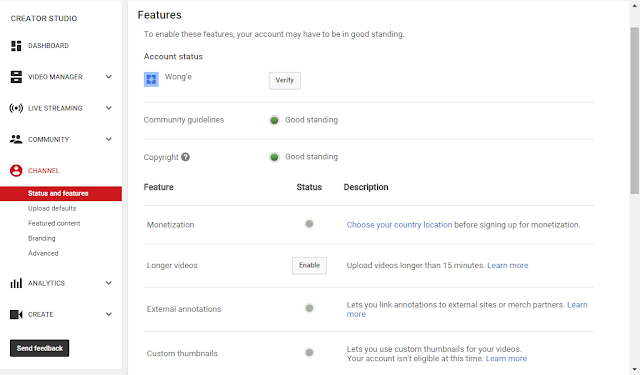
Task: Click the Features page heading
Action: (x=160, y=15)
